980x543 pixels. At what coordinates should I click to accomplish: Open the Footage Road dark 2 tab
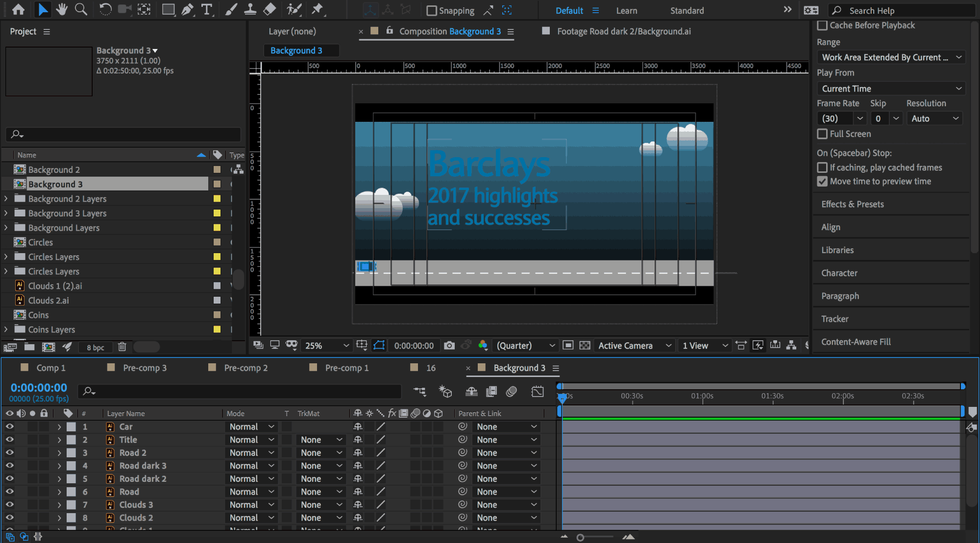[624, 31]
